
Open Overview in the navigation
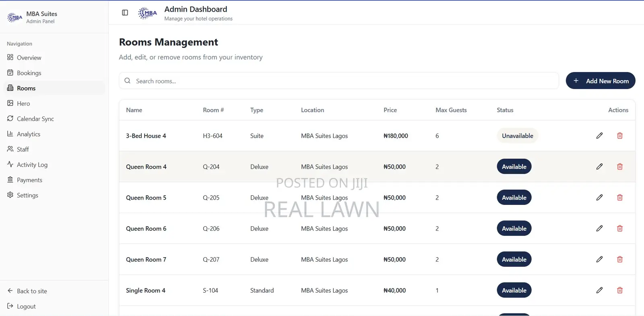pyautogui.click(x=54, y=58)
